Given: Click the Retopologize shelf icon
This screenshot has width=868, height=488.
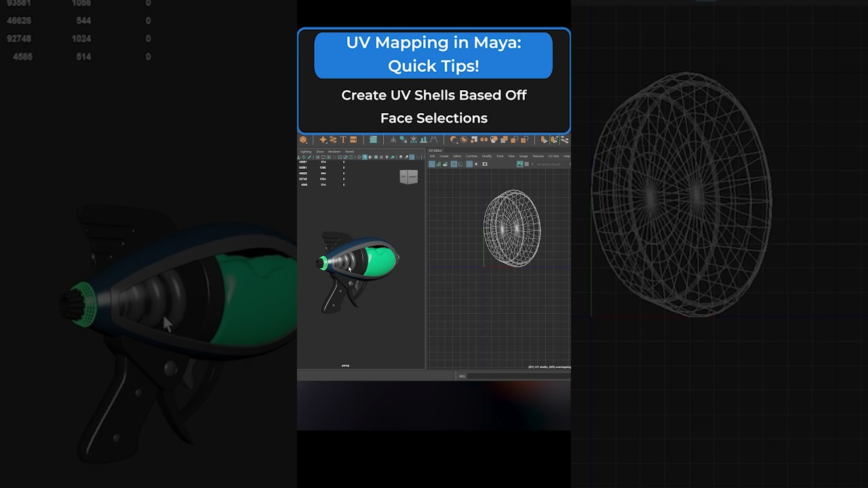Looking at the screenshot, I should click(524, 140).
